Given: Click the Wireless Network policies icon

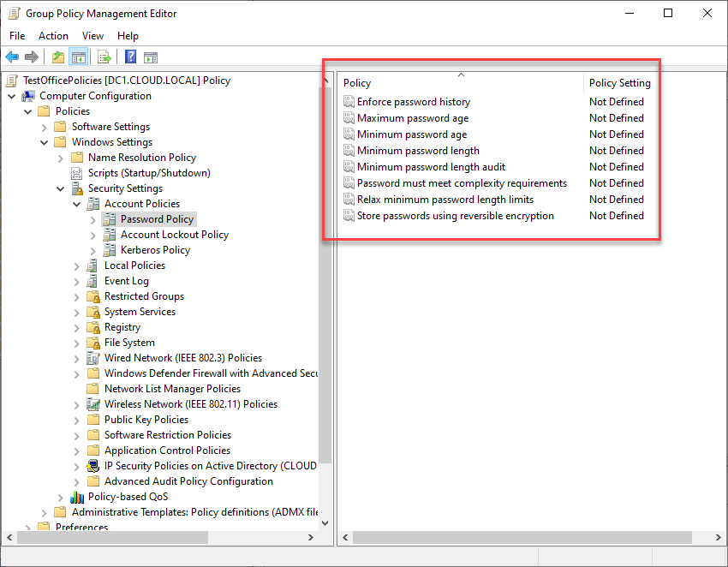Looking at the screenshot, I should click(93, 404).
